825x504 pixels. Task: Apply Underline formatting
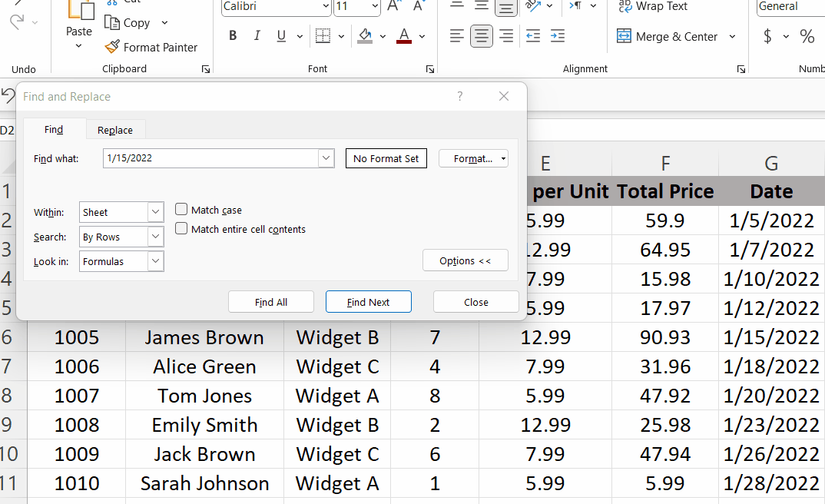click(x=281, y=36)
